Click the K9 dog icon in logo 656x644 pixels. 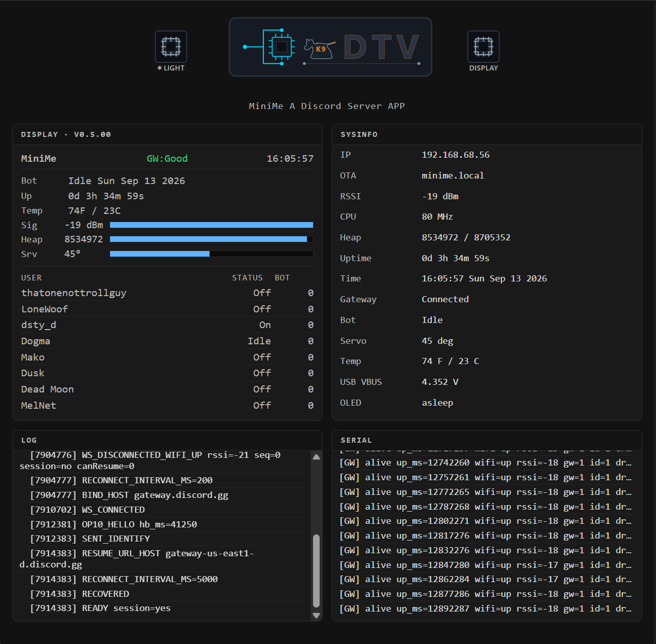(320, 49)
